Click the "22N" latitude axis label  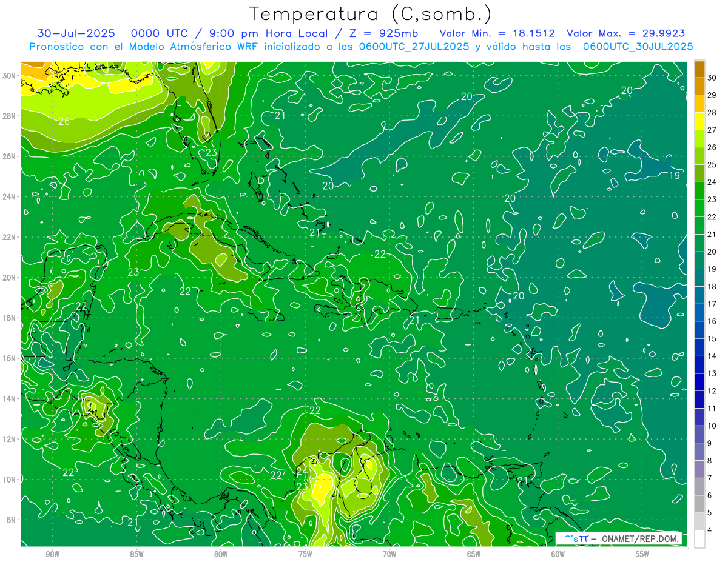click(10, 237)
